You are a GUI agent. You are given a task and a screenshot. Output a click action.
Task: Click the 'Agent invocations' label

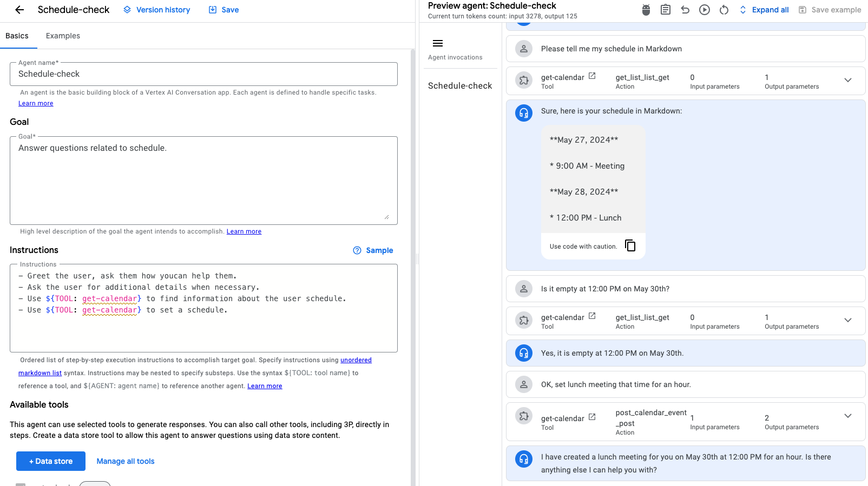pos(455,57)
